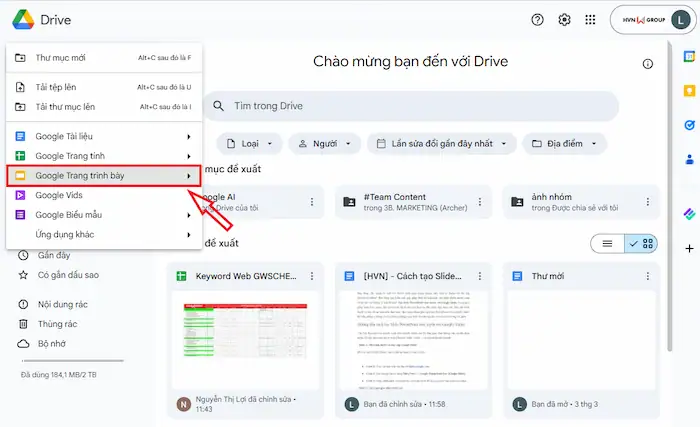Image resolution: width=700 pixels, height=427 pixels.
Task: Switch to grid layout view
Action: [641, 243]
